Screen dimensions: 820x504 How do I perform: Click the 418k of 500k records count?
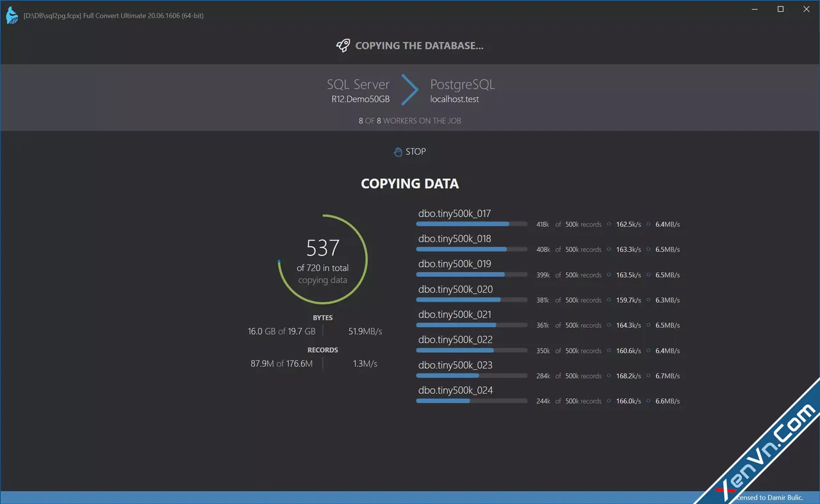point(569,224)
